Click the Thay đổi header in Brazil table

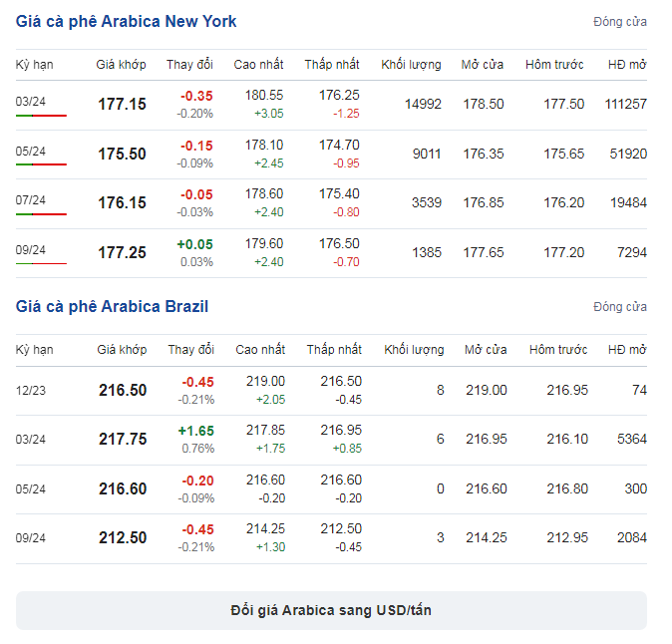pos(191,350)
